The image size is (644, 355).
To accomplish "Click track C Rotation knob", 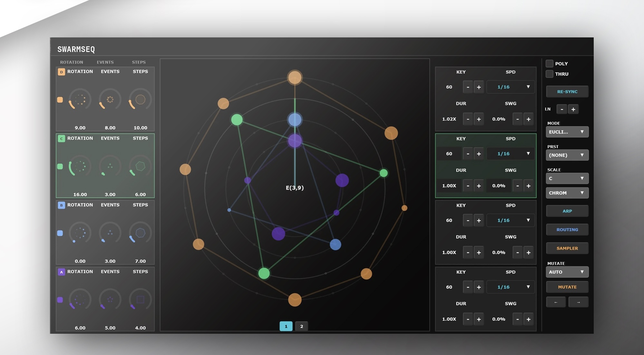I will 80,166.
